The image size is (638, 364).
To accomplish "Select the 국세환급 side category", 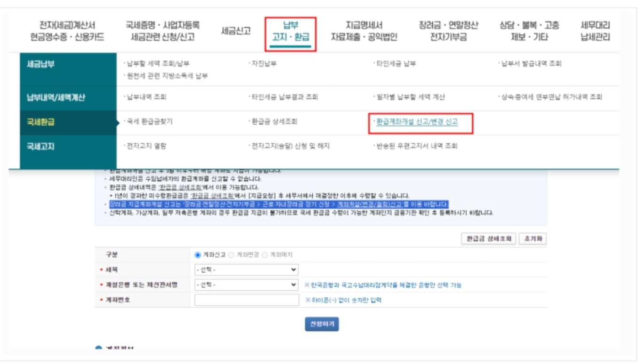I will (x=68, y=122).
